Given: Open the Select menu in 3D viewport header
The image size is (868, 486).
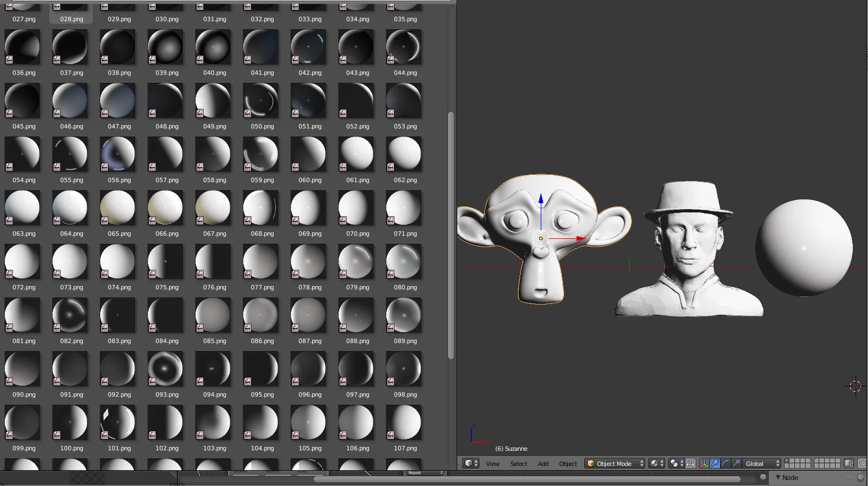Looking at the screenshot, I should point(519,464).
